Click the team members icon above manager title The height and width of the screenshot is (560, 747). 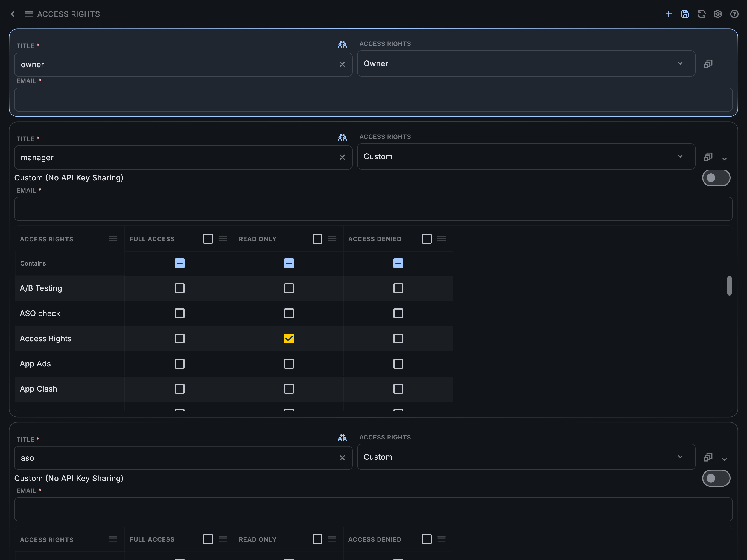click(x=342, y=137)
